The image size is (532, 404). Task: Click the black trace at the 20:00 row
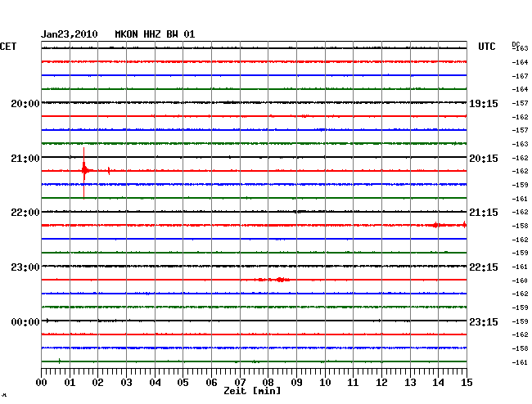254,102
